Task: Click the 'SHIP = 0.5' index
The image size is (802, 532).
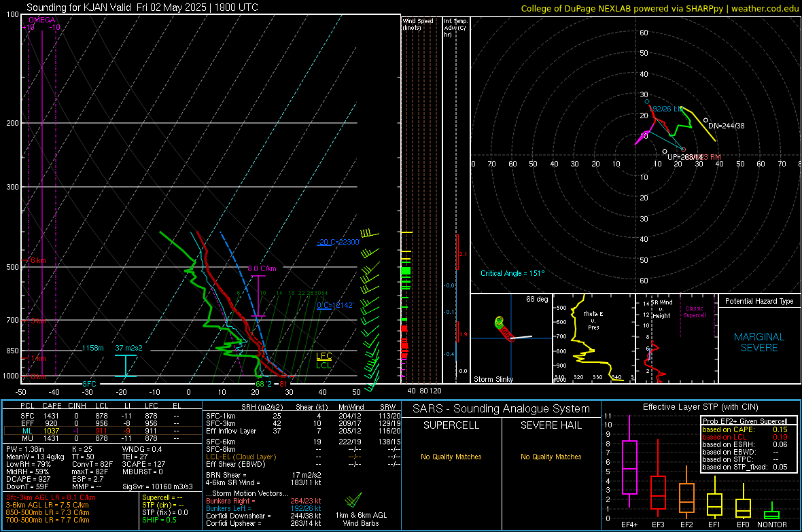Action: click(x=159, y=520)
